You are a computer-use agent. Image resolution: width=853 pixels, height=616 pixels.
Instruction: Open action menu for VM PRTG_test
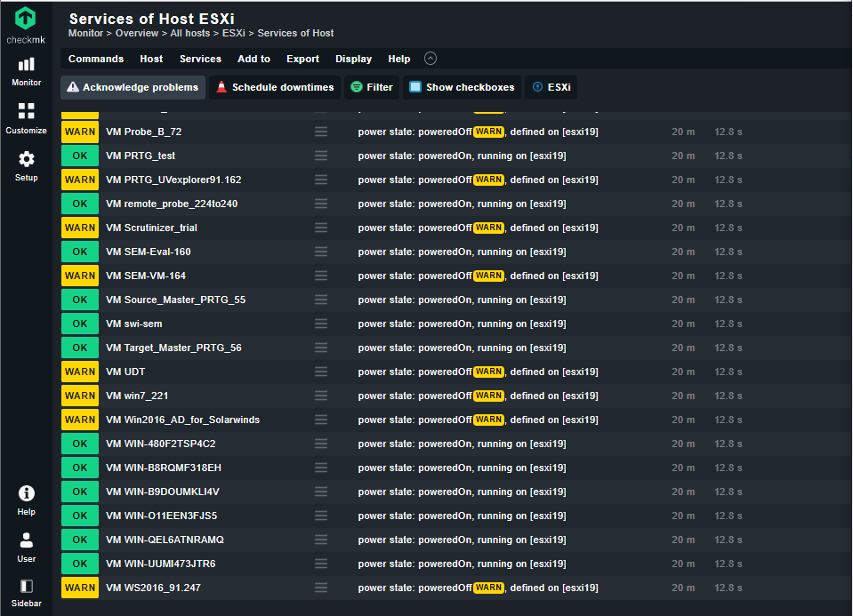(x=321, y=156)
